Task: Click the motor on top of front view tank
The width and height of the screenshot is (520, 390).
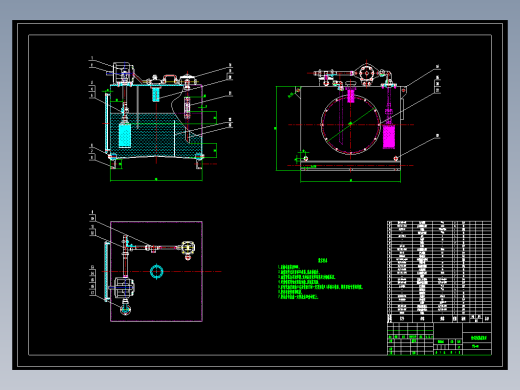Action: pyautogui.click(x=123, y=73)
